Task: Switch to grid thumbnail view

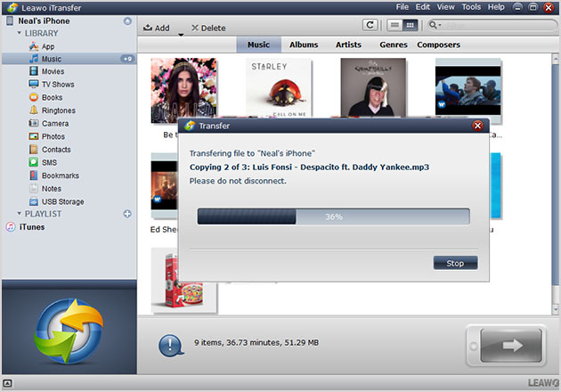Action: pyautogui.click(x=410, y=25)
